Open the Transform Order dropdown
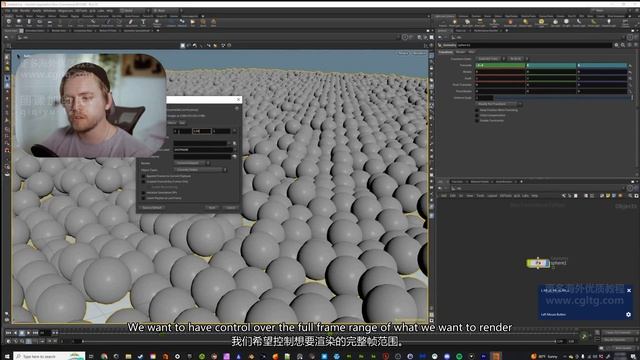This screenshot has height=360, width=640. (490, 58)
